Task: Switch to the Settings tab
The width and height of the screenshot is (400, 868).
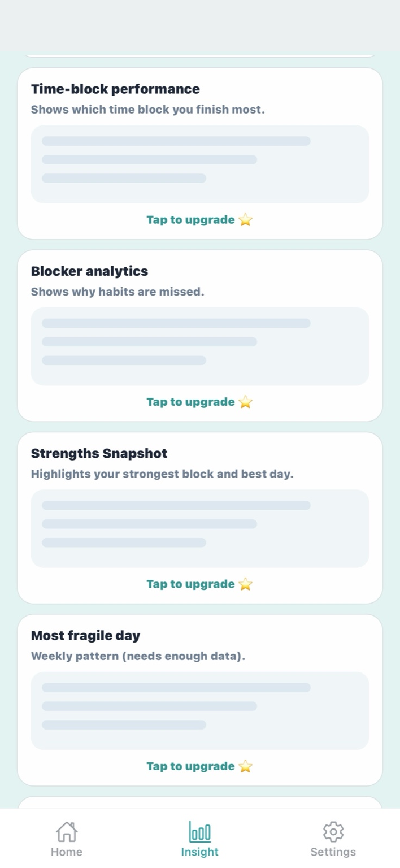Action: [333, 839]
